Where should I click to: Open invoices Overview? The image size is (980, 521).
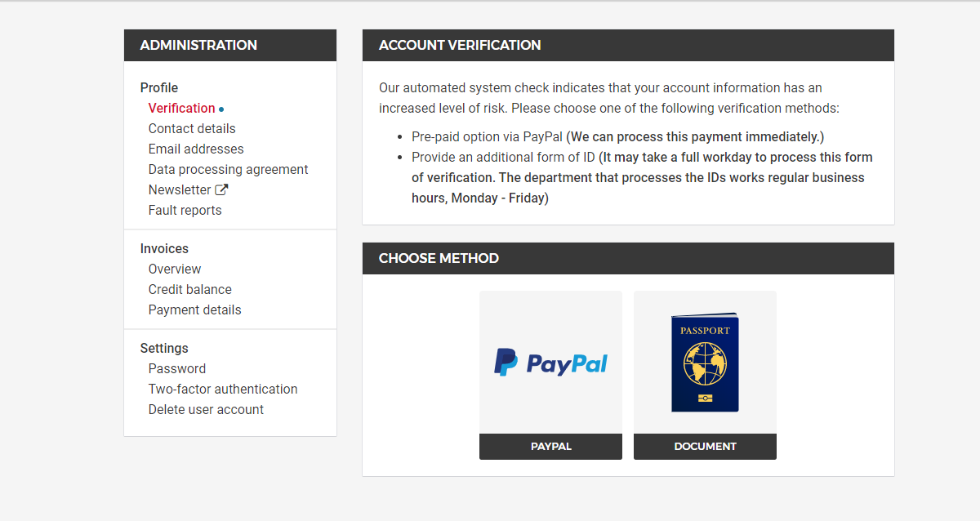[x=175, y=269]
